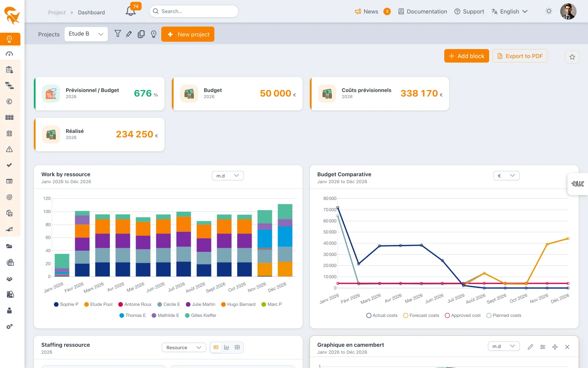Click the Search input field
The image size is (588, 368).
tap(194, 11)
